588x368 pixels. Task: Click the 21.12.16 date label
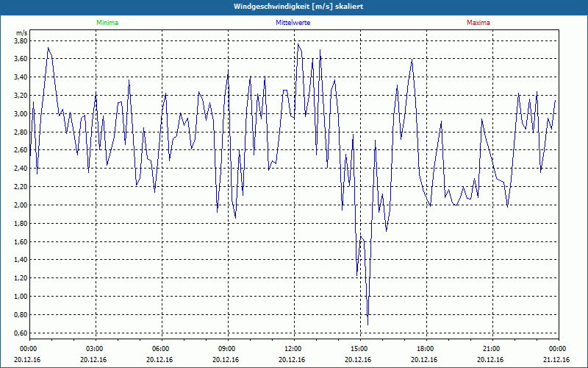click(x=556, y=360)
